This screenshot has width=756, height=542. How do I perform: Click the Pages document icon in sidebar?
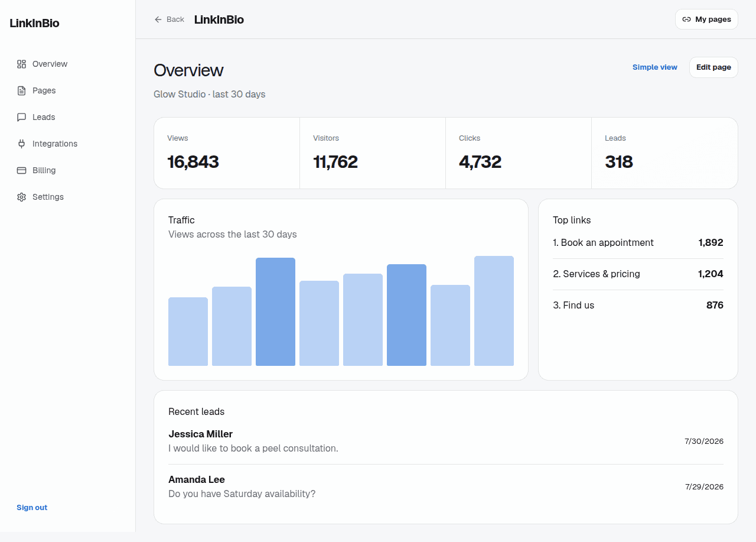tap(21, 90)
